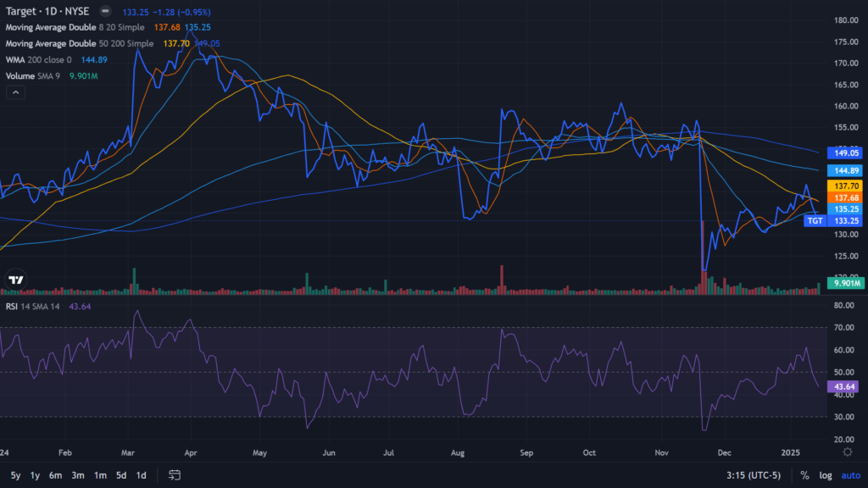Click the TradingView logo on the chart

16,280
